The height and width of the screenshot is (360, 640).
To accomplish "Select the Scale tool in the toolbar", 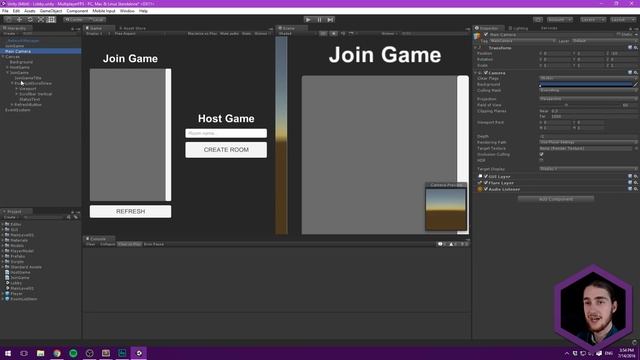I will 41,20.
